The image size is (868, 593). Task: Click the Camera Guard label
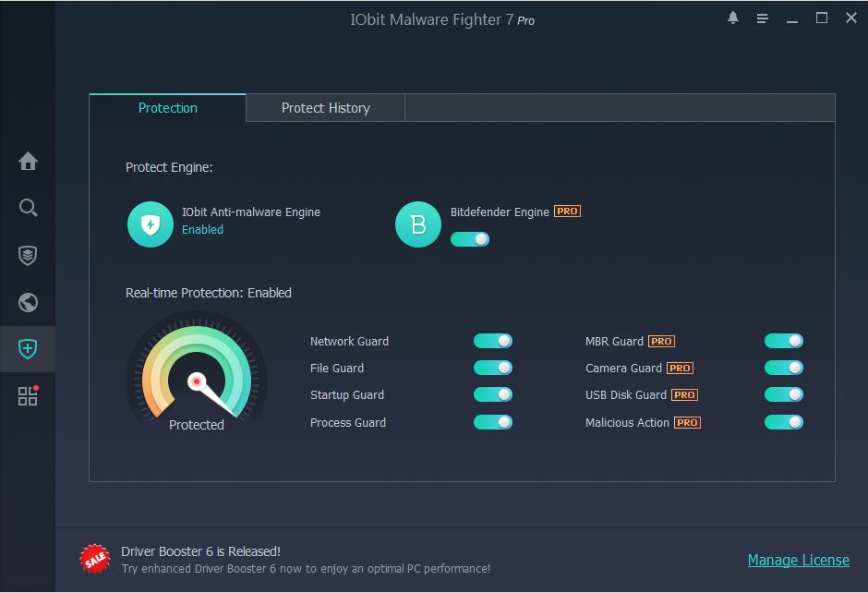[x=624, y=368]
